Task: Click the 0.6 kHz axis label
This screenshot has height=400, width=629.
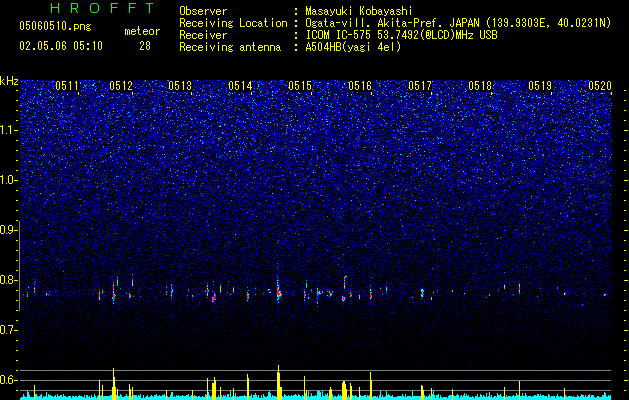Action: (x=8, y=380)
